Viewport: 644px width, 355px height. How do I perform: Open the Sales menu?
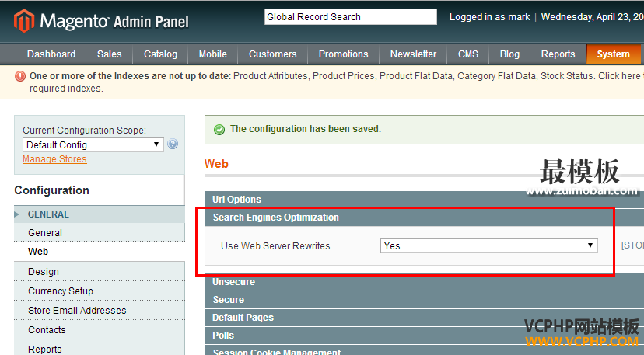[x=109, y=54]
